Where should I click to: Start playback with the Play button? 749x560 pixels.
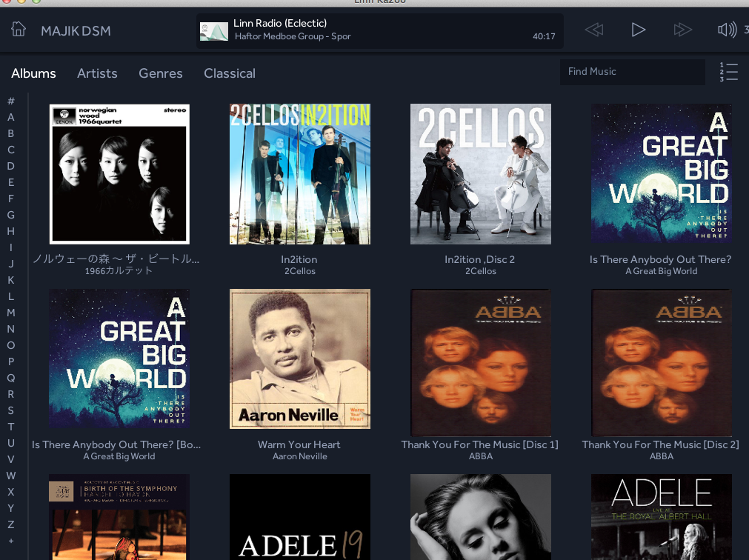click(638, 30)
